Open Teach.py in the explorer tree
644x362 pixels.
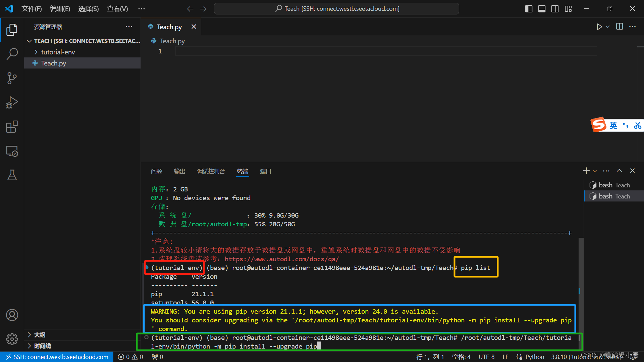tap(82, 63)
